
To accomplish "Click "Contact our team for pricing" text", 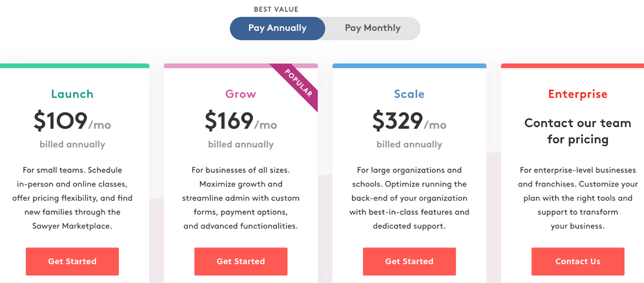I will pos(578,131).
